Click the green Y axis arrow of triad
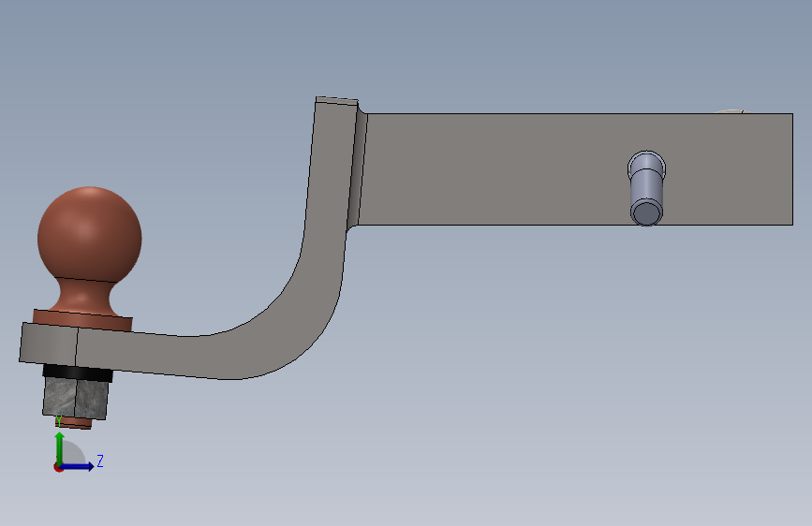 pos(60,447)
